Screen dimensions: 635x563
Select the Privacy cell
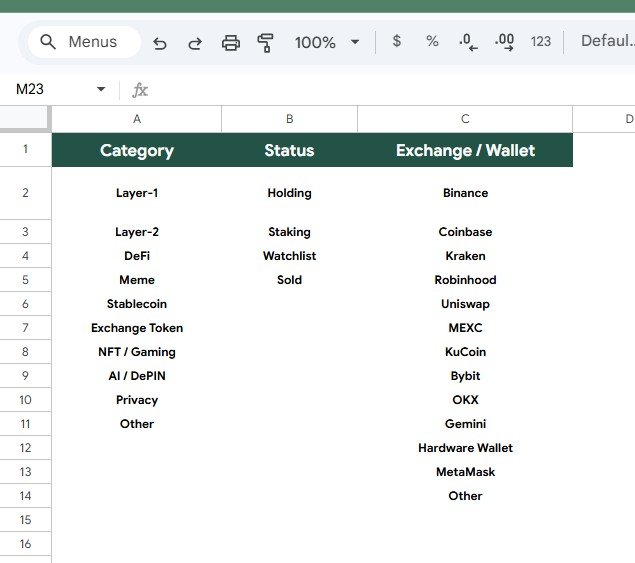point(137,400)
